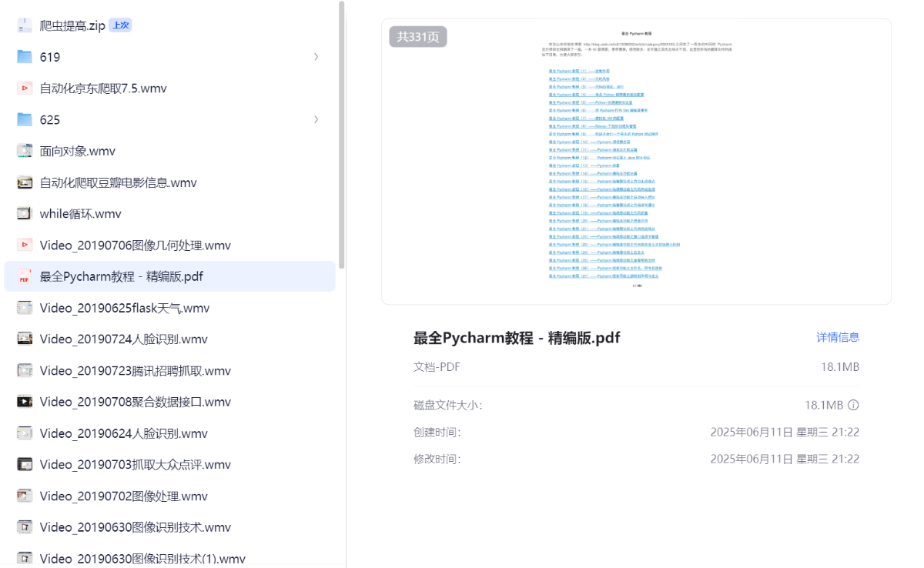Click the 619 folder icon
The height and width of the screenshot is (568, 924).
[25, 57]
